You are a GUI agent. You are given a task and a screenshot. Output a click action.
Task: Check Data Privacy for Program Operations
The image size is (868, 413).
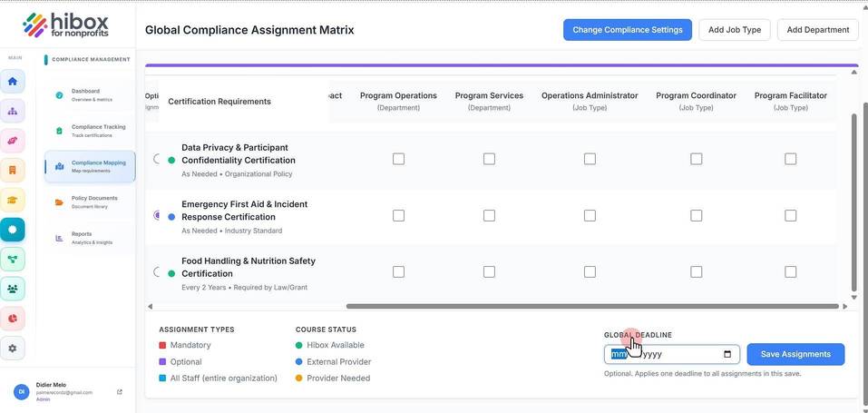tap(398, 159)
